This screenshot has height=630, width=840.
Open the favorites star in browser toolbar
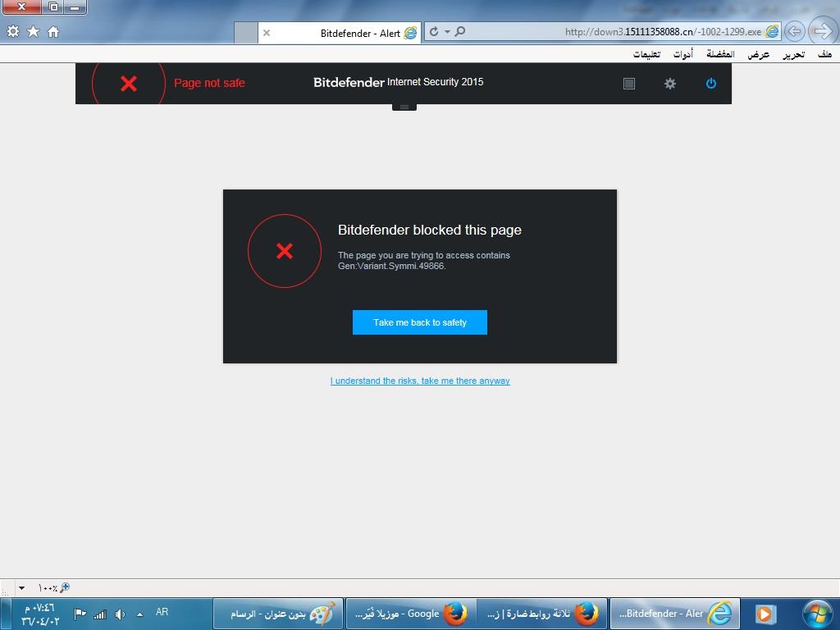coord(33,32)
